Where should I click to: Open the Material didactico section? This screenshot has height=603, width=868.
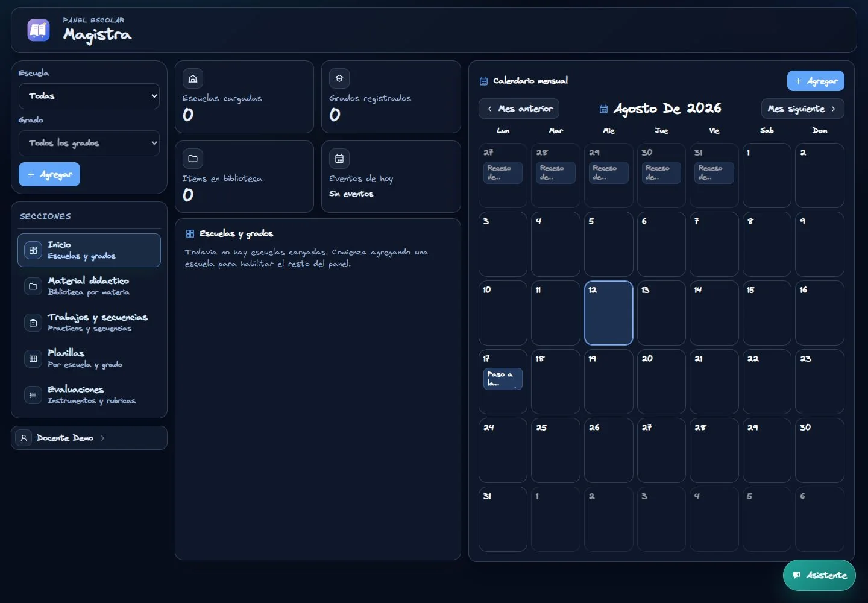tap(89, 286)
